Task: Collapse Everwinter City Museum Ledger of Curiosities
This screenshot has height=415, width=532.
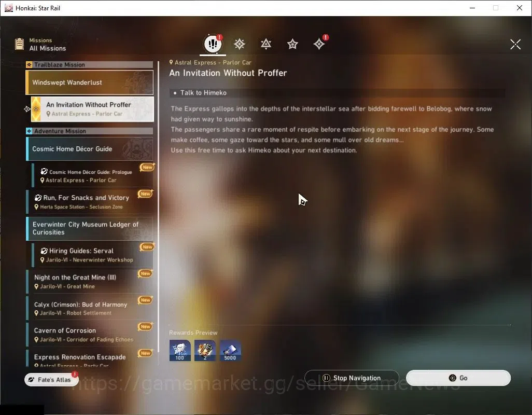Action: coord(90,228)
